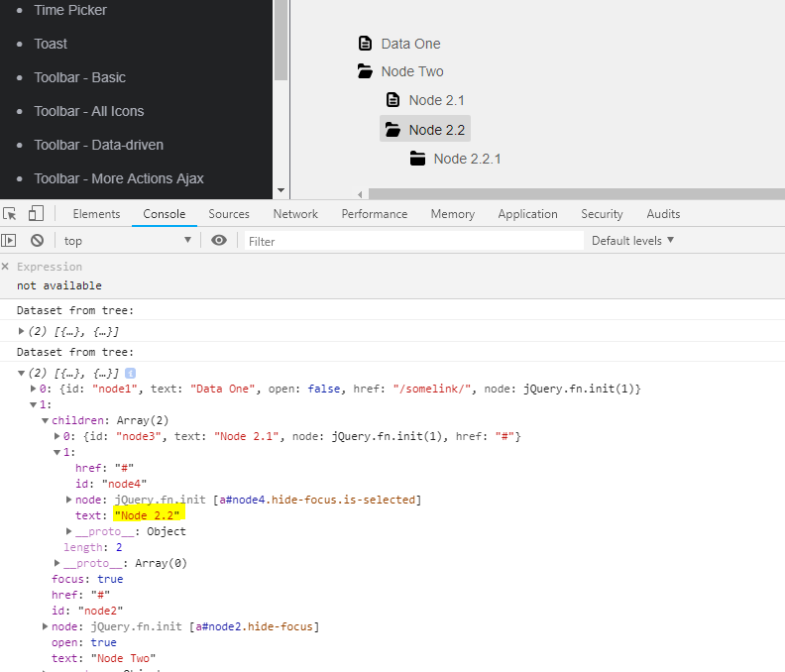Select the Node Two tree node
This screenshot has height=672, width=785.
point(412,71)
